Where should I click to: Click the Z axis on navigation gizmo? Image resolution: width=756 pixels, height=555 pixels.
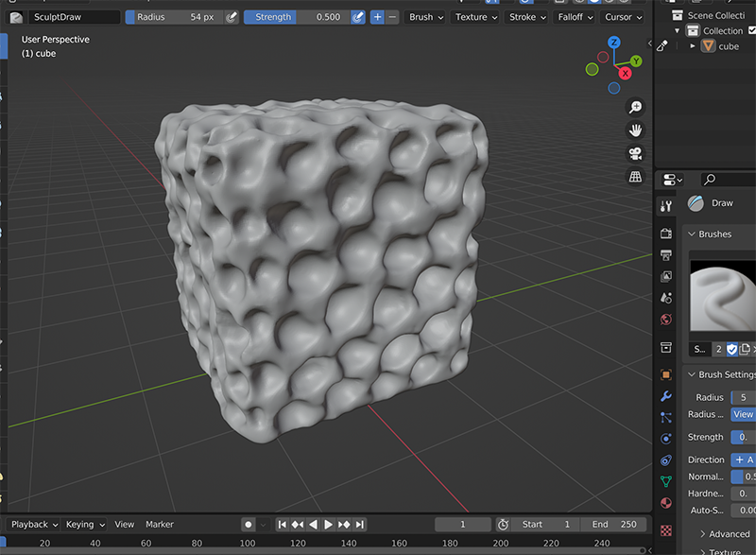pos(614,42)
